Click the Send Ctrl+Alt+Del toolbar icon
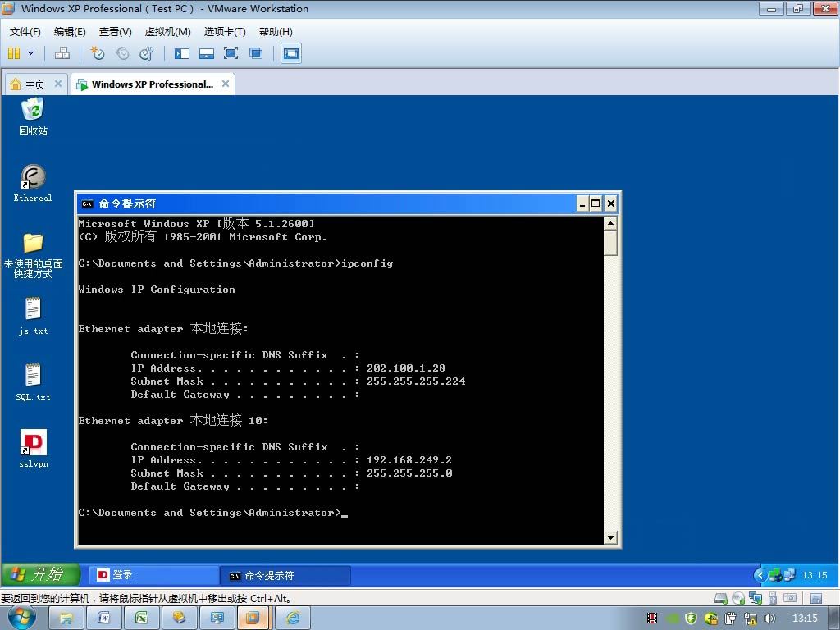The image size is (840, 630). [x=62, y=53]
